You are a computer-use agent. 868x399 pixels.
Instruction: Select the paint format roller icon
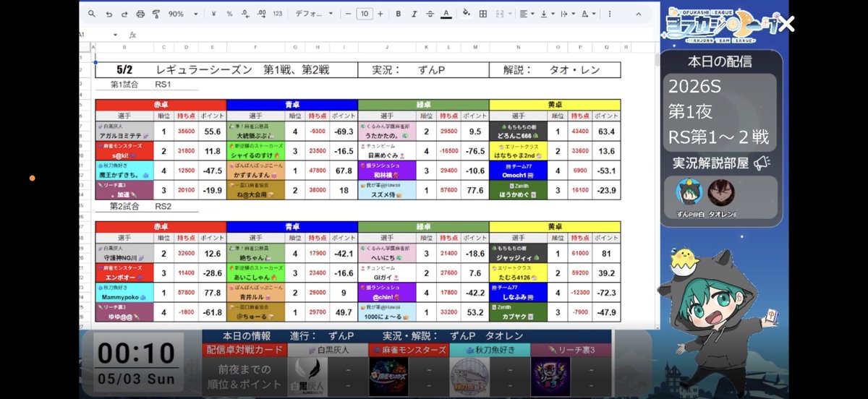156,14
